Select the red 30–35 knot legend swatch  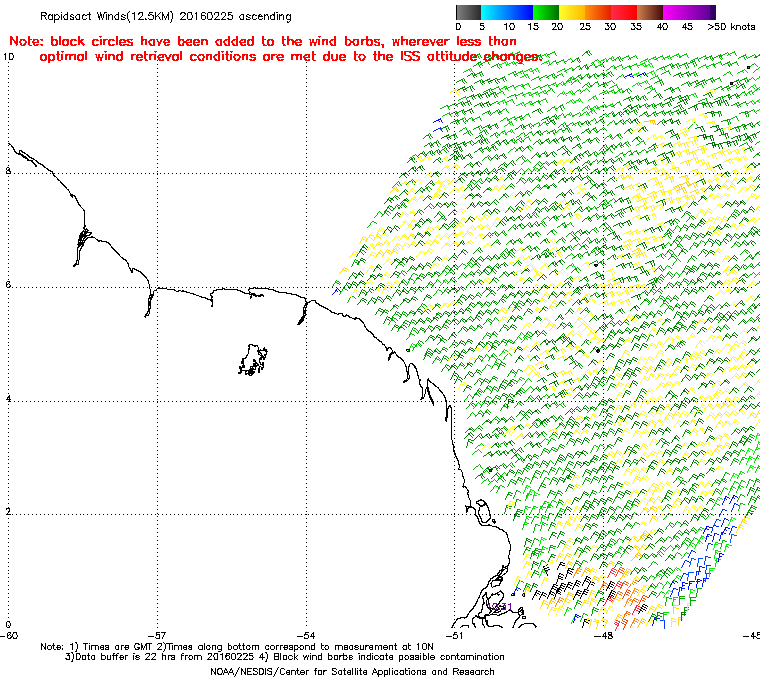pos(624,12)
